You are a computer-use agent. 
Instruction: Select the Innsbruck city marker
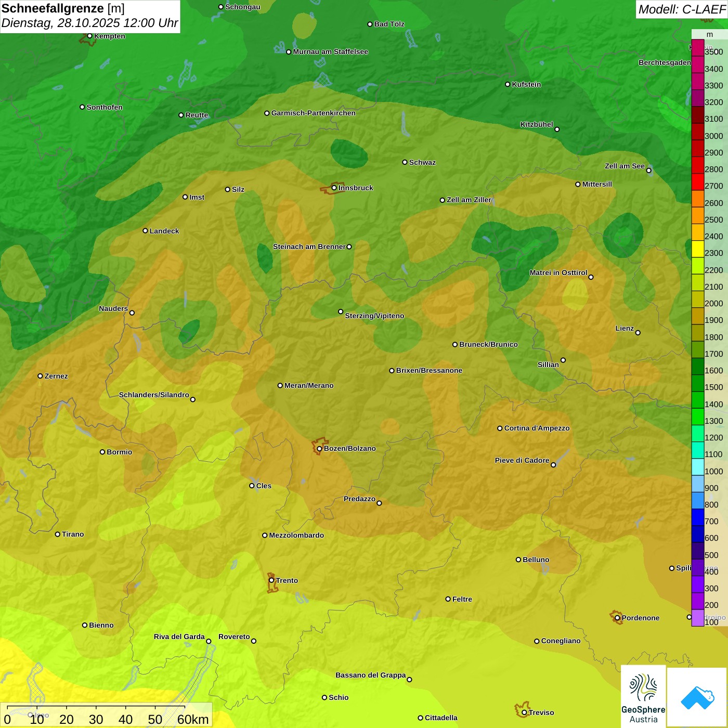334,188
